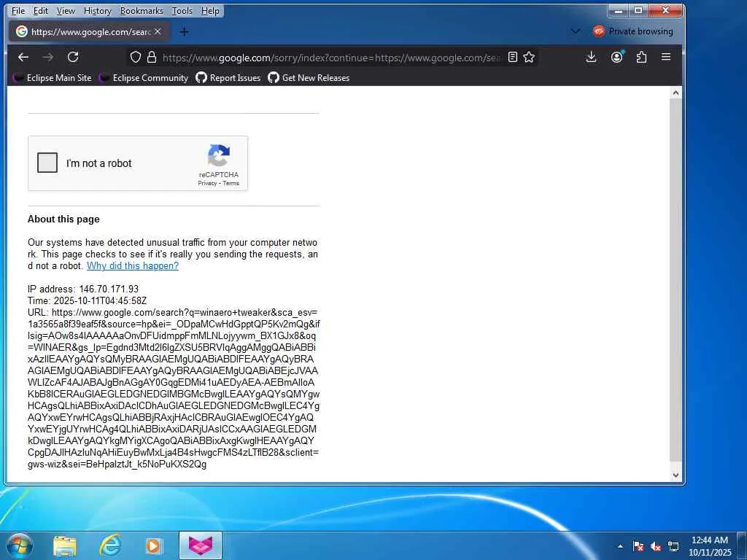Open Eclipse Community bookmark
Viewport: 747px width, 560px height.
pos(144,77)
